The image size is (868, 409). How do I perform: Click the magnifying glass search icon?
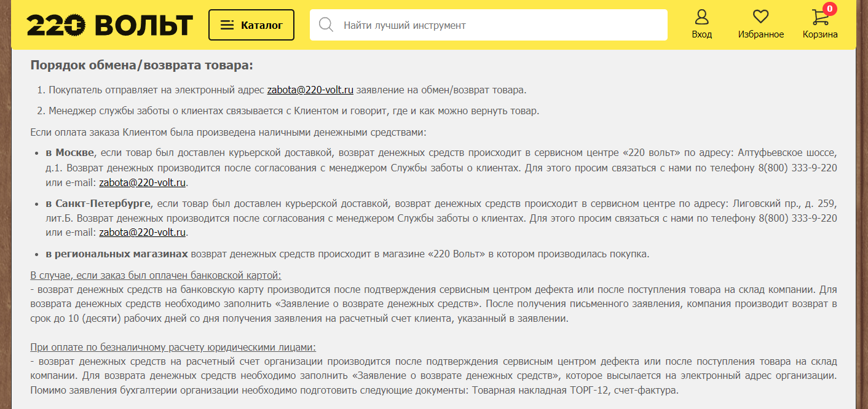tap(326, 25)
